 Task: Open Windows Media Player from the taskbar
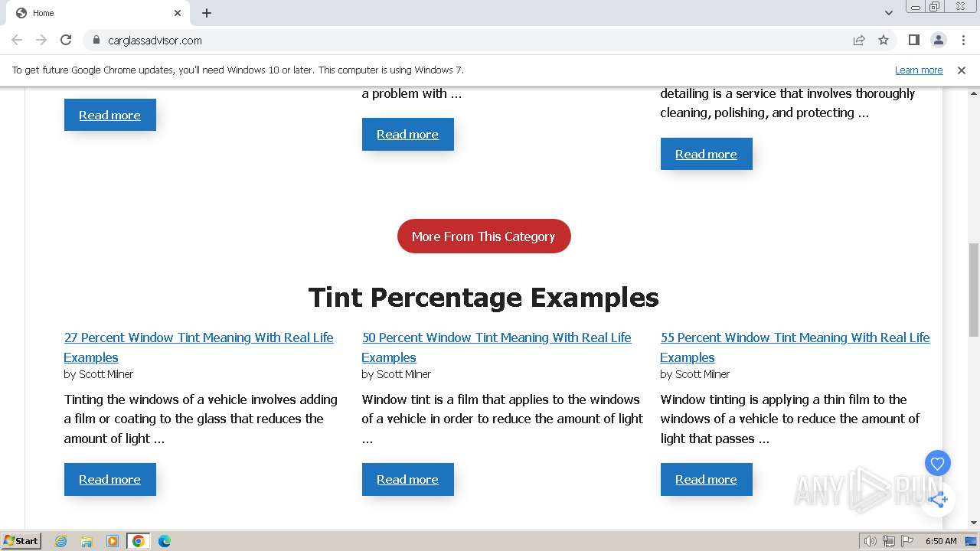[x=113, y=541]
